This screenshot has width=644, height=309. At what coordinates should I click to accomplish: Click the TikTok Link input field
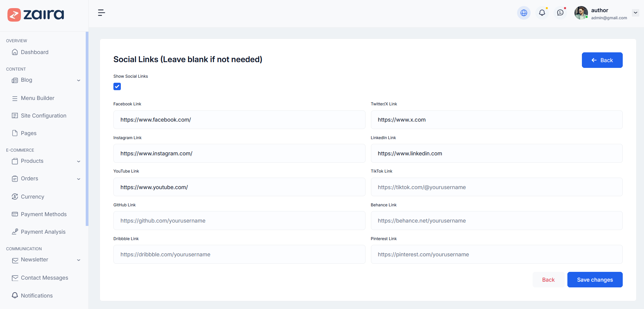(496, 187)
